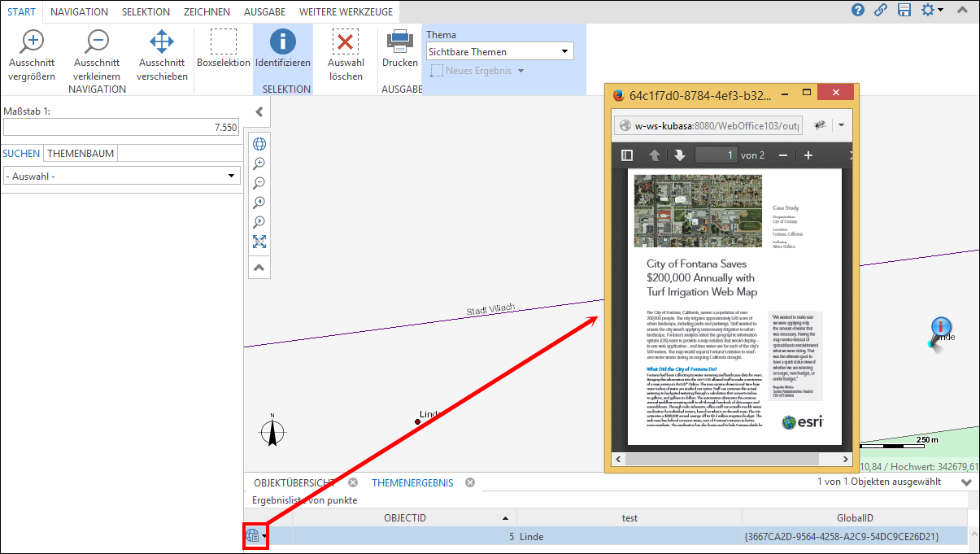
Task: Click the Maßstab scale input field
Action: coord(122,129)
